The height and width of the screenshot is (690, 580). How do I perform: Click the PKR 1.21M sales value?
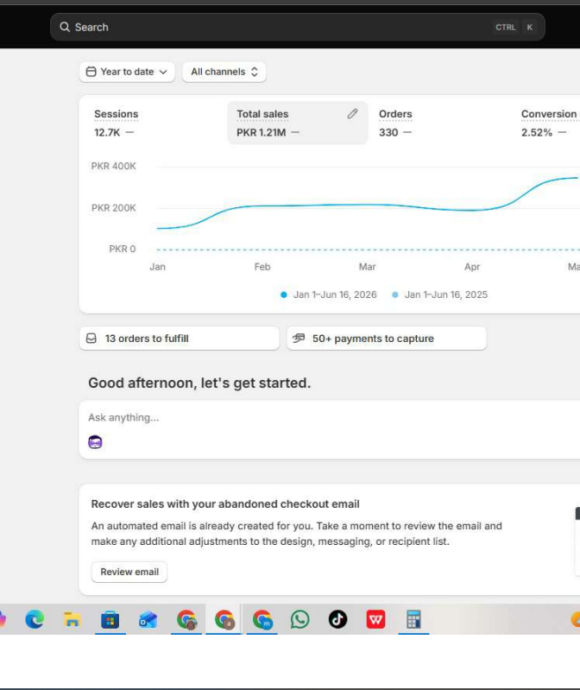[261, 132]
